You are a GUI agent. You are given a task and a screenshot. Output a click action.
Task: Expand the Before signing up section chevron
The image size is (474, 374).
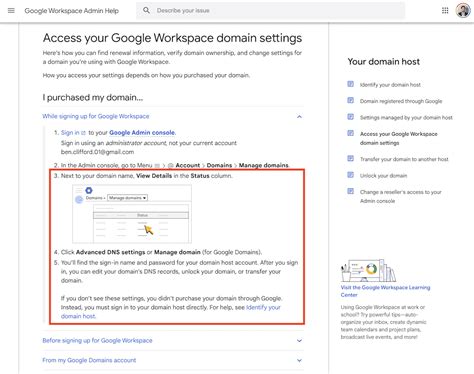tap(299, 341)
